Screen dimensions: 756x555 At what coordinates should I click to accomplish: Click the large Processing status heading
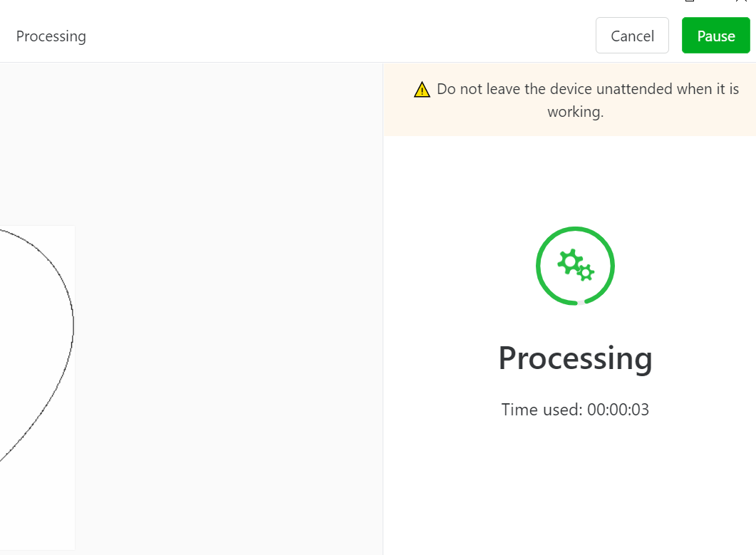click(575, 359)
